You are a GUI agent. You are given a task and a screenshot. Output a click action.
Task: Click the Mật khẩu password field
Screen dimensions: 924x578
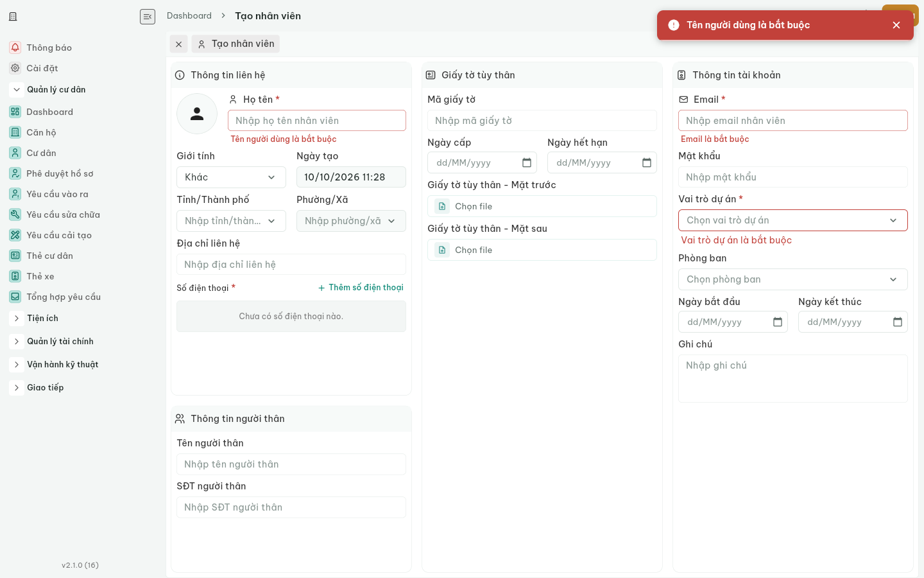click(x=793, y=177)
